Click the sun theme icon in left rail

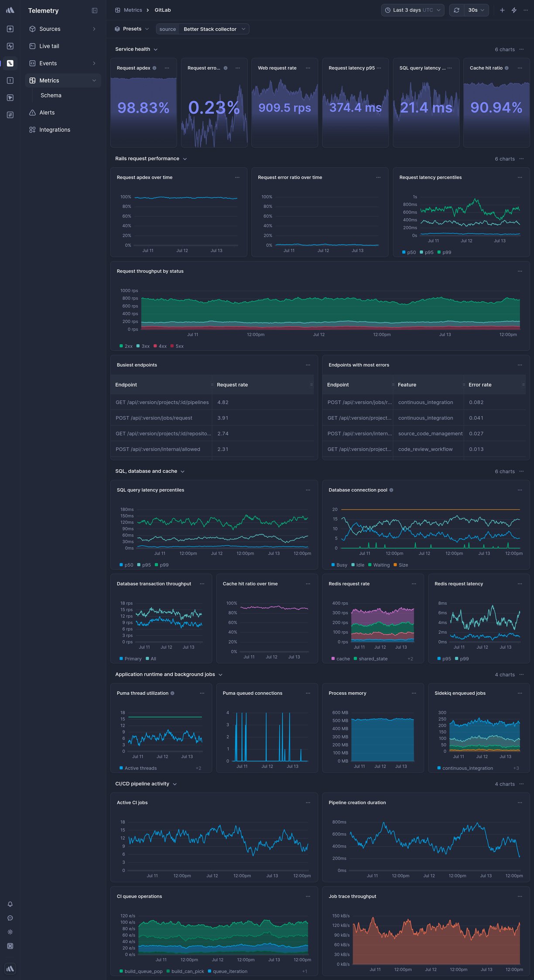[10, 932]
